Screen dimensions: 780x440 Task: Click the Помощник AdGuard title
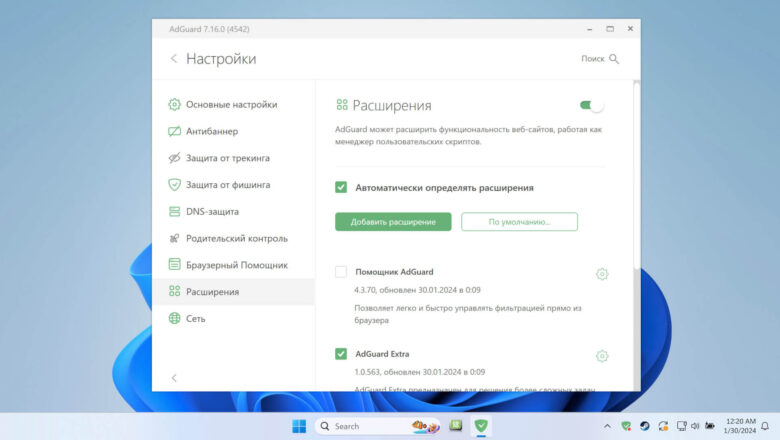click(x=394, y=272)
